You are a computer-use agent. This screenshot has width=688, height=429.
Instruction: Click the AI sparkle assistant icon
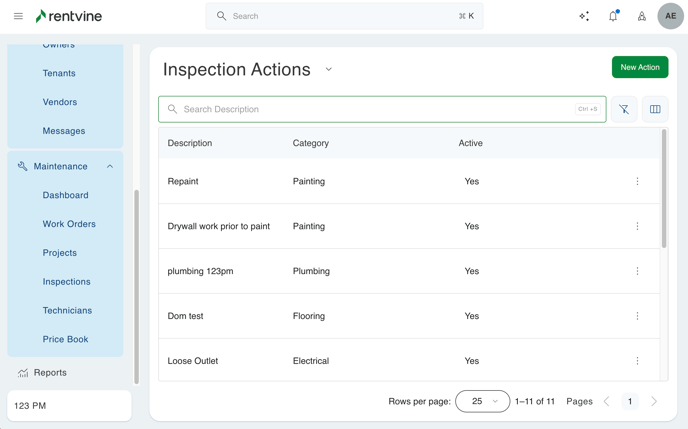pos(584,16)
